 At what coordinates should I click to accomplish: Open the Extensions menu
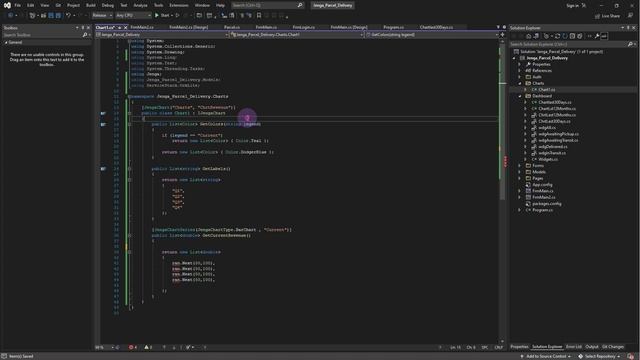click(x=179, y=5)
